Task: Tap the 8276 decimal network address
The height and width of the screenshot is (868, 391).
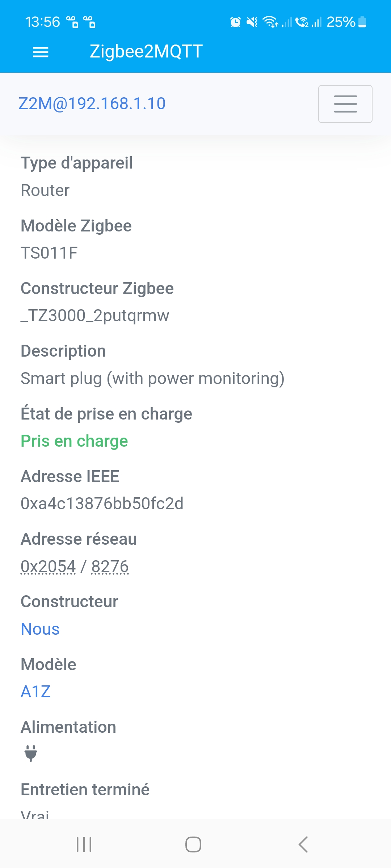Action: 110,566
